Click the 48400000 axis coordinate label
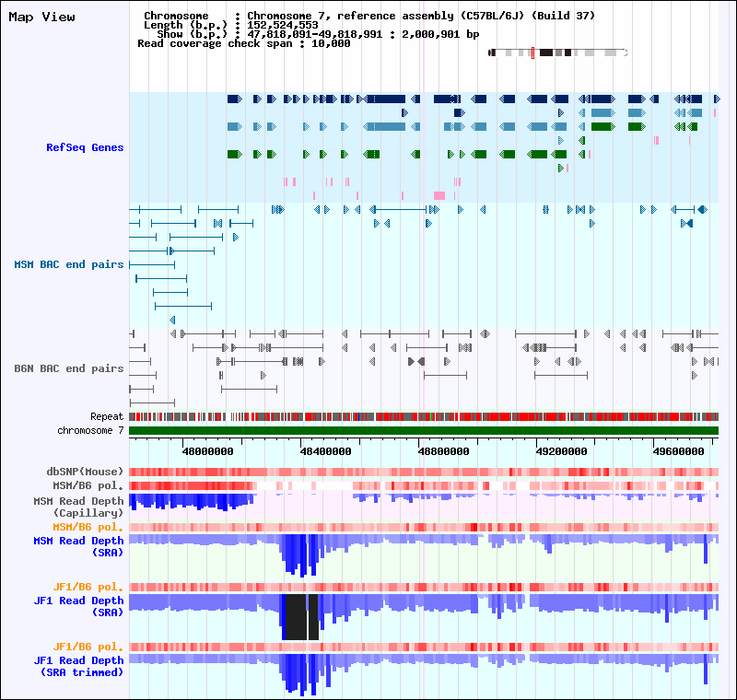 coord(326,451)
